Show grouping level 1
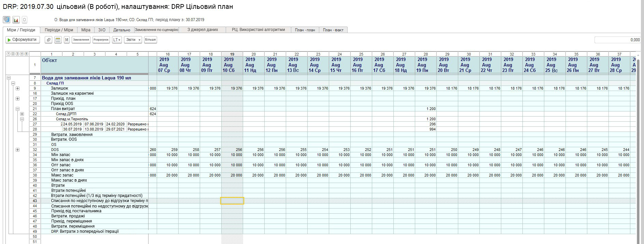This screenshot has height=244, width=644. (x=9, y=54)
